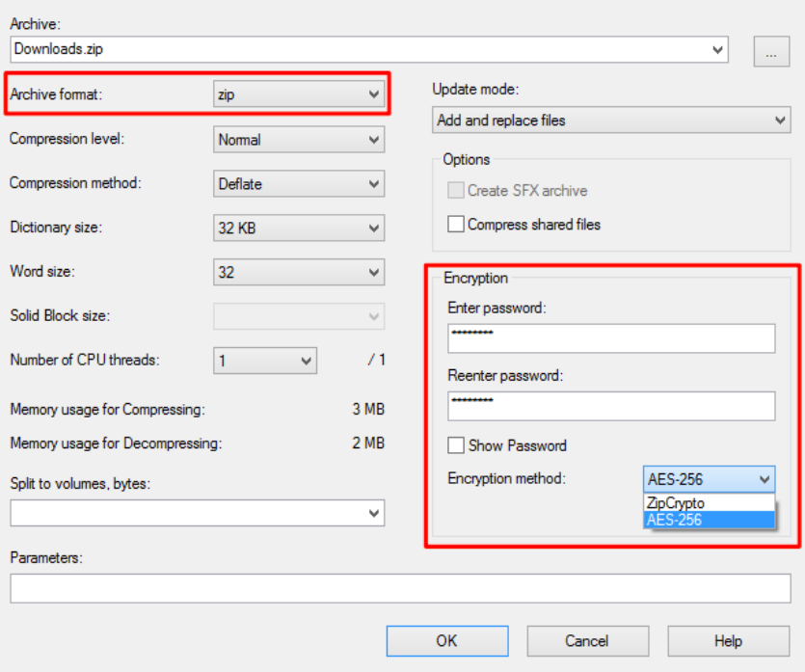This screenshot has width=805, height=672.
Task: Expand the Word size dropdown
Action: [298, 273]
